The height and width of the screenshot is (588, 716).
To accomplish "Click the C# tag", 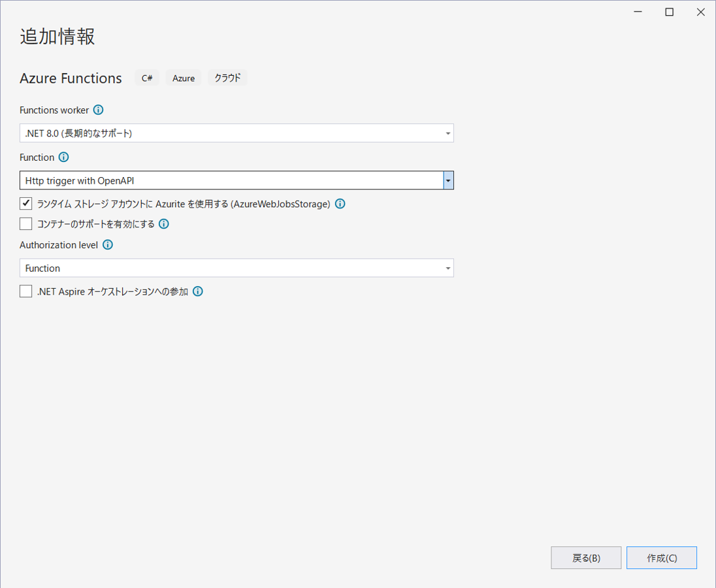I will (x=147, y=78).
